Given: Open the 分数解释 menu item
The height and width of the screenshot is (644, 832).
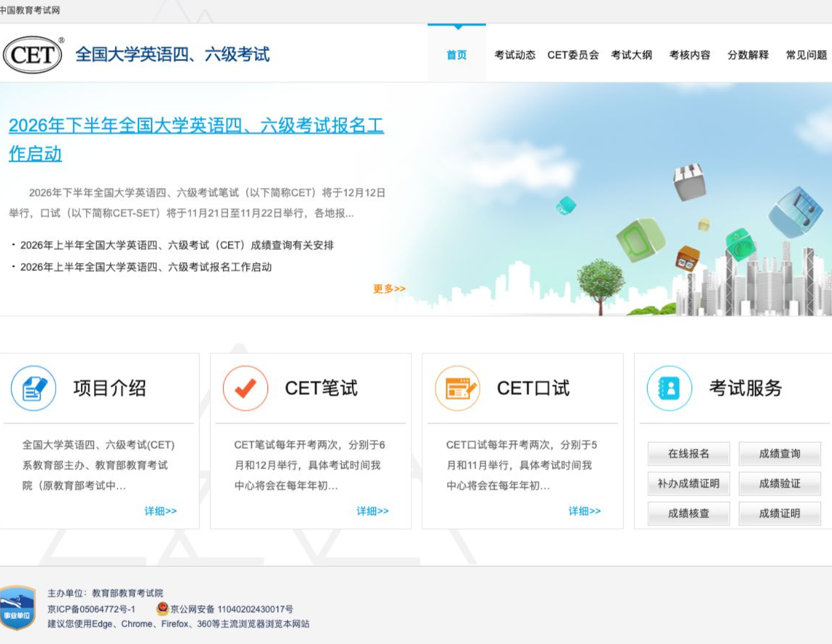Looking at the screenshot, I should (x=748, y=55).
